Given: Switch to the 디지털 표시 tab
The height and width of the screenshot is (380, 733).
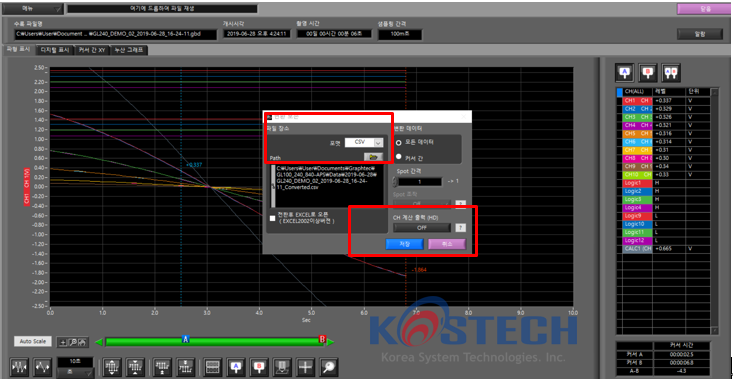Looking at the screenshot, I should (x=55, y=50).
